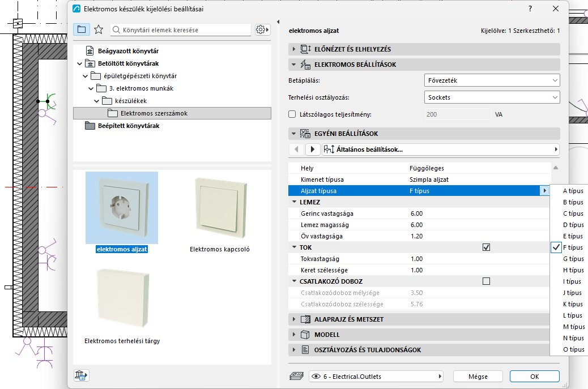Switch to folder view icon
Image resolution: width=588 pixels, height=389 pixels.
[82, 29]
